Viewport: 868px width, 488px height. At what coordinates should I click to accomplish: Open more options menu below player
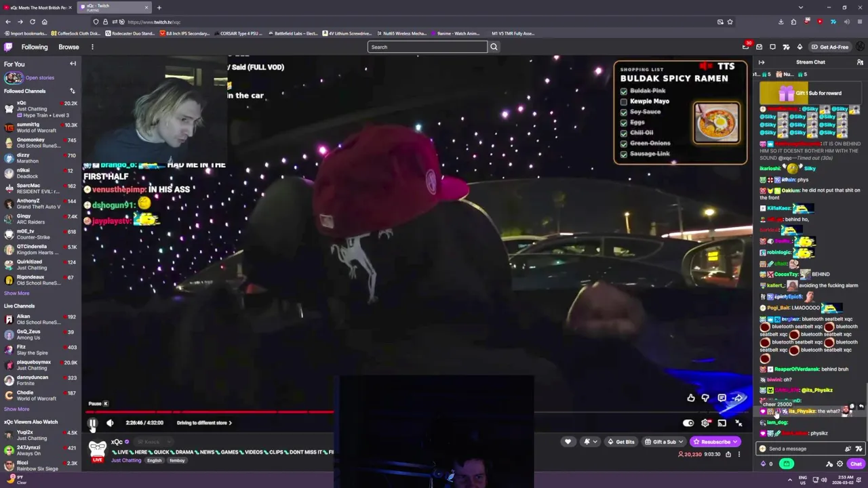click(739, 454)
